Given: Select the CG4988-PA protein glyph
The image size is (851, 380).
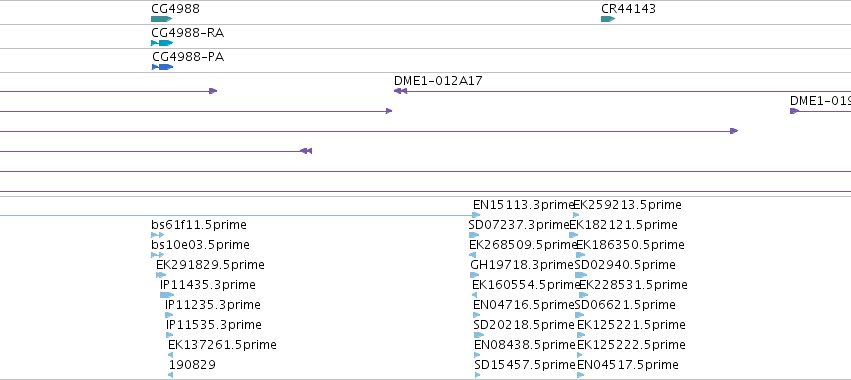Looking at the screenshot, I should (163, 67).
